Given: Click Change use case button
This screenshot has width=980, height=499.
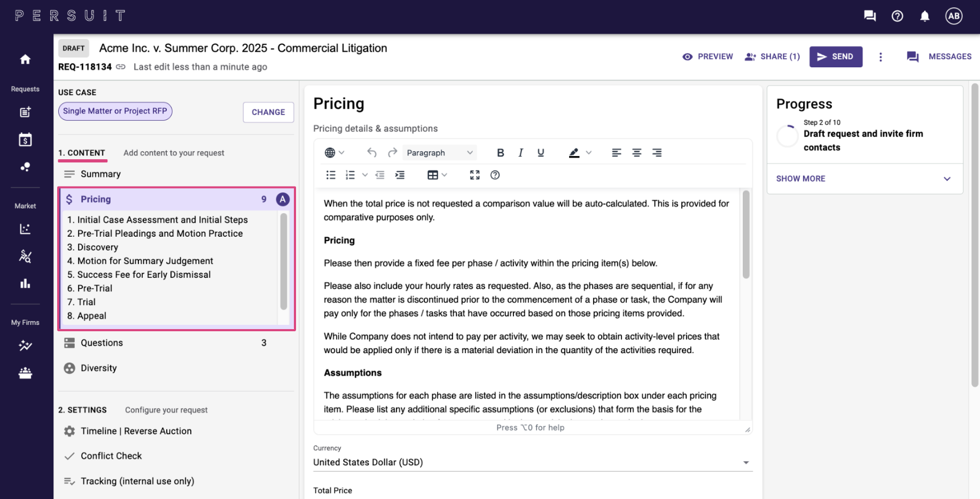Looking at the screenshot, I should tap(268, 112).
